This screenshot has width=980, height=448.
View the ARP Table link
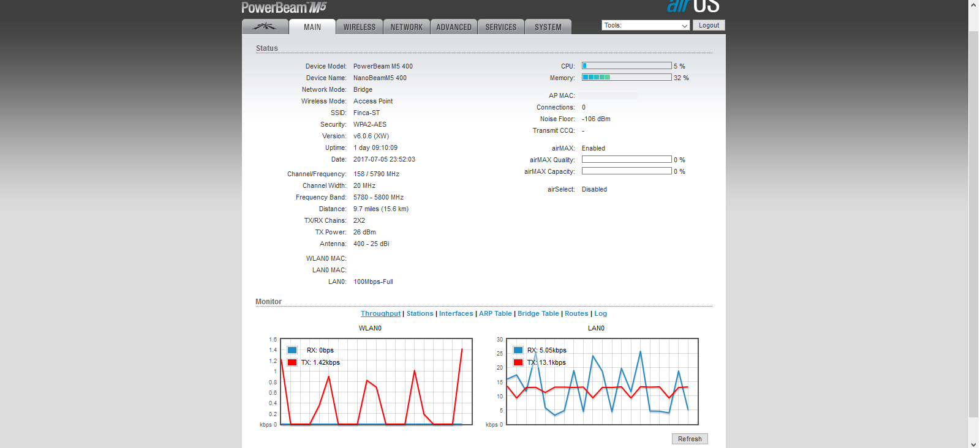click(x=495, y=313)
